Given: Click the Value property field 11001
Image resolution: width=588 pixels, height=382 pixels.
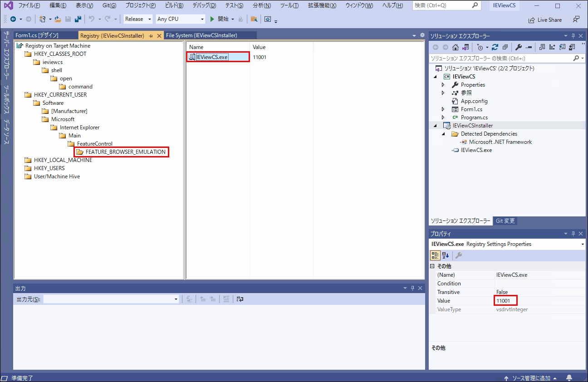Looking at the screenshot, I should [x=540, y=301].
